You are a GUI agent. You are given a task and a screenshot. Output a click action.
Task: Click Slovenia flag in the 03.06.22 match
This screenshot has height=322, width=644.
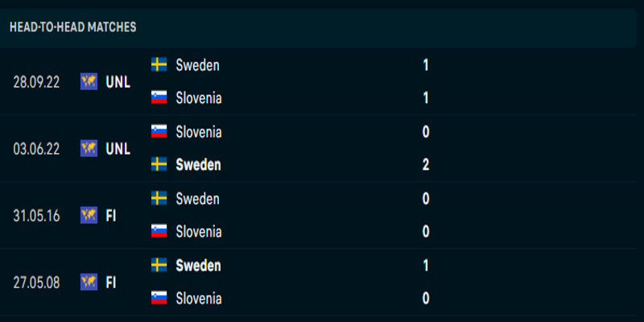(x=159, y=131)
